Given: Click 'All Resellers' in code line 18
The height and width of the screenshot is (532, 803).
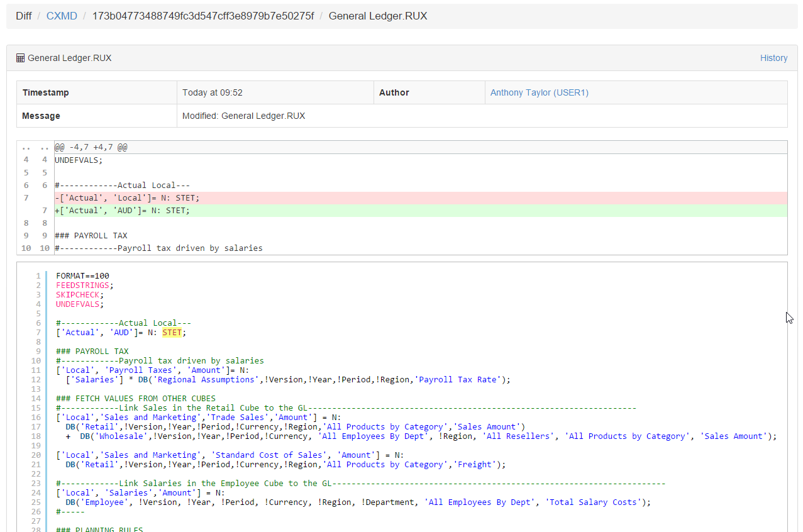Looking at the screenshot, I should (519, 436).
